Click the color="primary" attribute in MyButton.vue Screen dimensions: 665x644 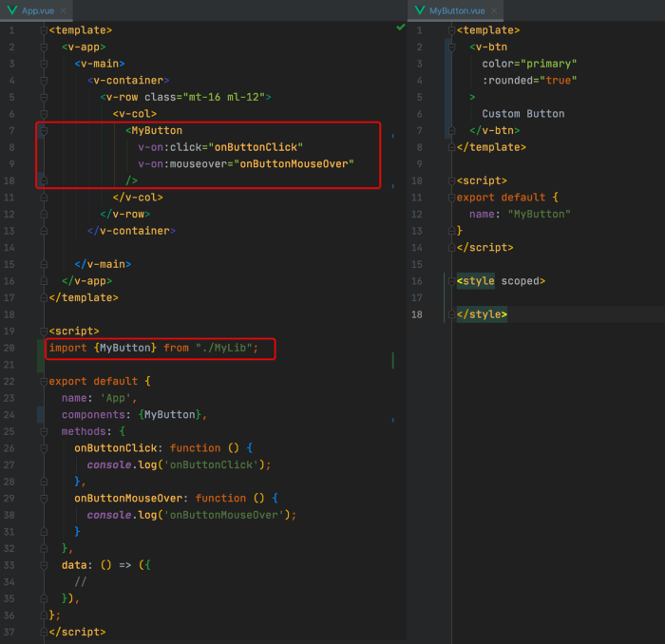[x=529, y=64]
